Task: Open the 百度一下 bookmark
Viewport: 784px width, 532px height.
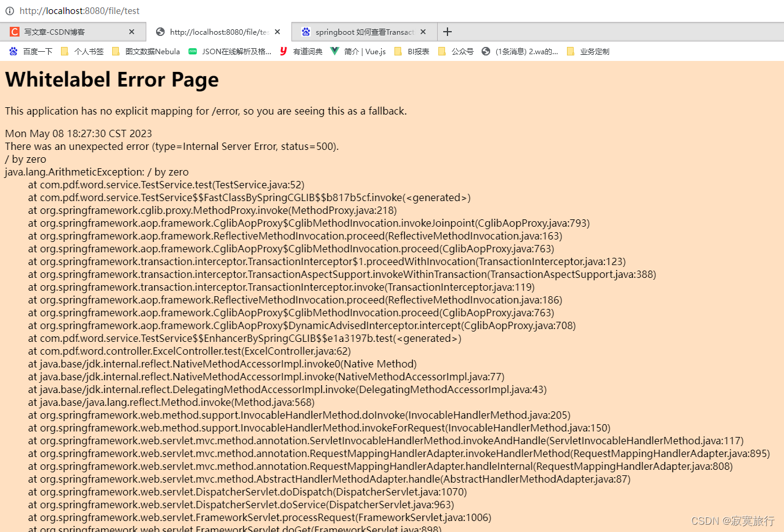Action: click(x=30, y=52)
